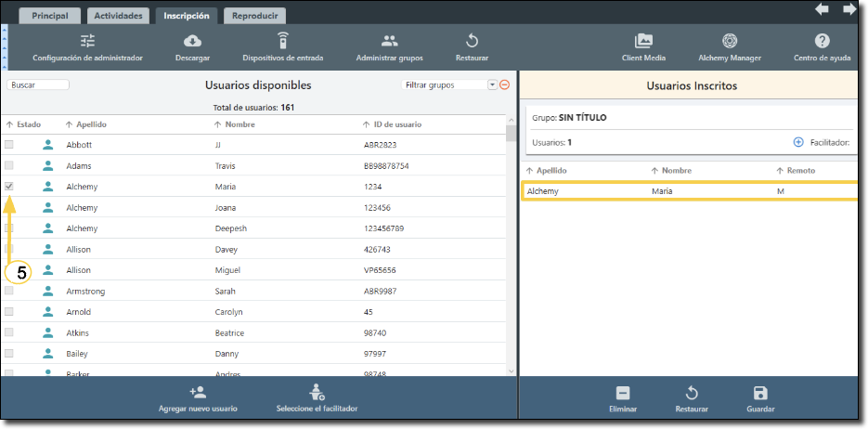Screen dimensions: 868x429
Task: Open the Filtrar grupos dropdown
Action: click(492, 84)
